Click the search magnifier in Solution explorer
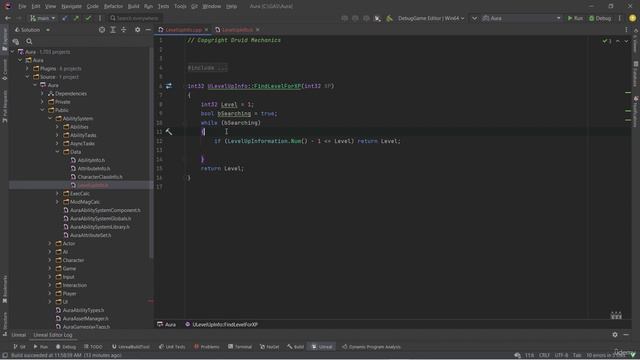Image resolution: width=640 pixels, height=360 pixels. click(x=29, y=41)
